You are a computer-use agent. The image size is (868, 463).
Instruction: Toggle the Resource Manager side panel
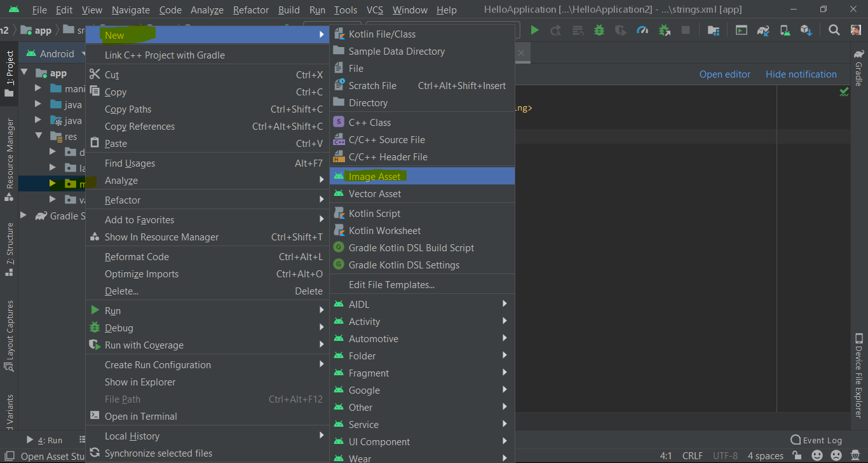click(x=9, y=159)
